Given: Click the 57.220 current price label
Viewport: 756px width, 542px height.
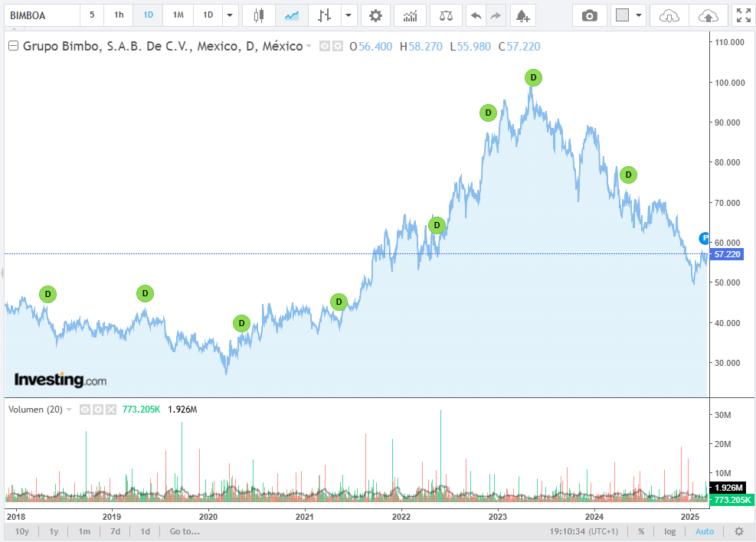Looking at the screenshot, I should point(727,254).
